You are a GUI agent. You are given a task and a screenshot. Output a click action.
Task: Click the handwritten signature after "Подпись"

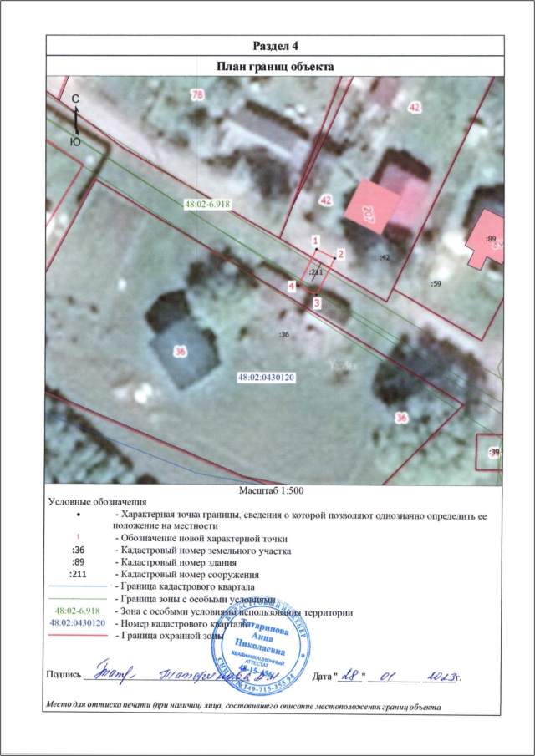pyautogui.click(x=159, y=672)
